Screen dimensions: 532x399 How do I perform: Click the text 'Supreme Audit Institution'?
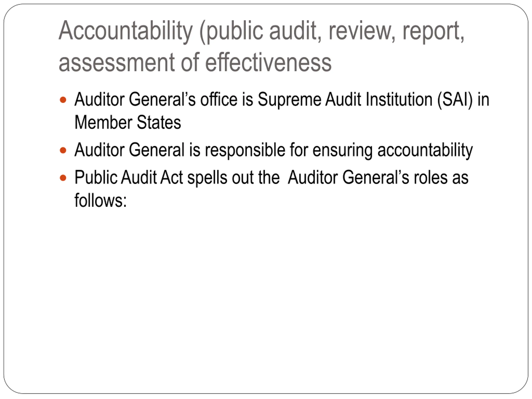coord(345,99)
